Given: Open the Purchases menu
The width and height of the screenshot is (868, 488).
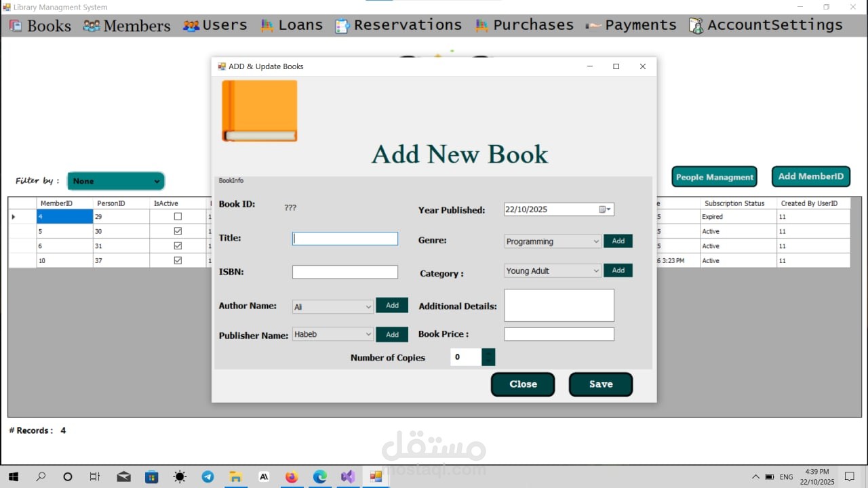Looking at the screenshot, I should (524, 26).
